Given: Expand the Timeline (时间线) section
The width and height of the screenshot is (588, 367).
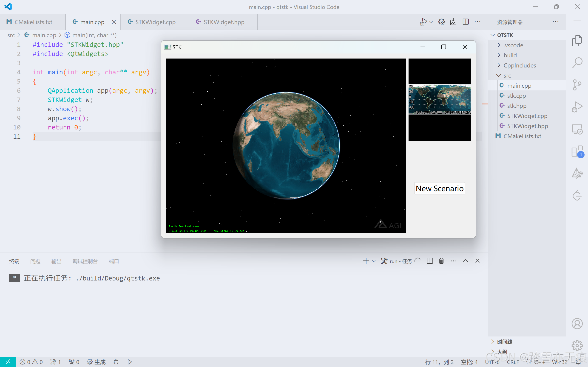Looking at the screenshot, I should pos(527,342).
